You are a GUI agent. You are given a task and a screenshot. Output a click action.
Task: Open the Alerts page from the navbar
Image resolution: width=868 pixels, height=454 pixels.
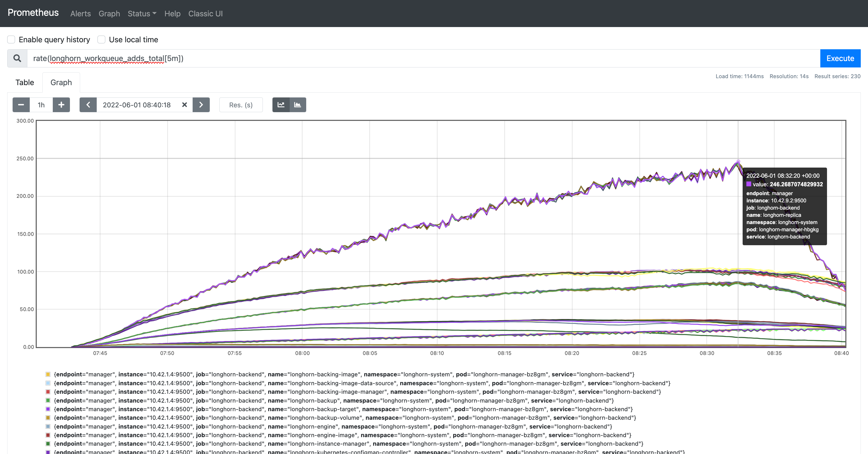pos(80,13)
